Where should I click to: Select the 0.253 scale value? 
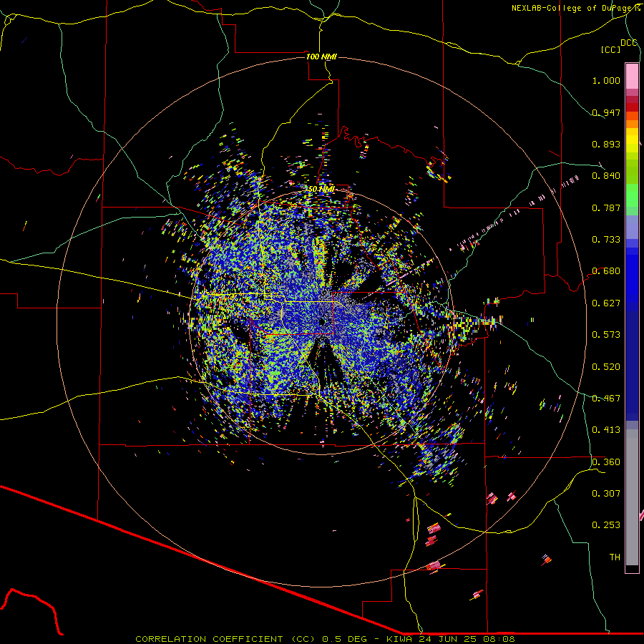coord(606,525)
